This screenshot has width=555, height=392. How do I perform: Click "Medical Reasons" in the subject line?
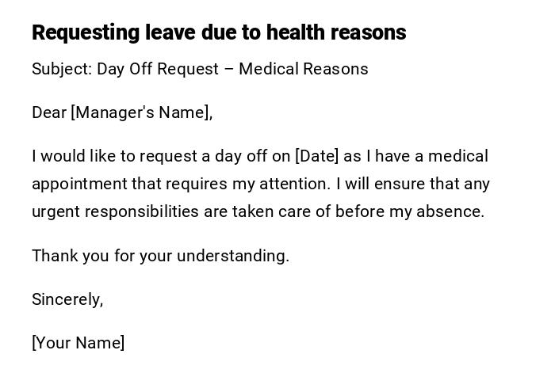click(x=304, y=69)
